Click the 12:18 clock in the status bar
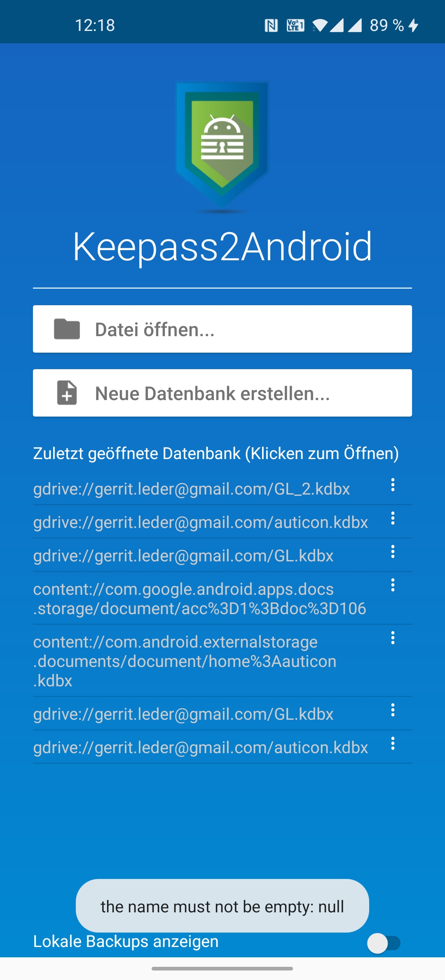Image resolution: width=445 pixels, height=980 pixels. tap(96, 26)
